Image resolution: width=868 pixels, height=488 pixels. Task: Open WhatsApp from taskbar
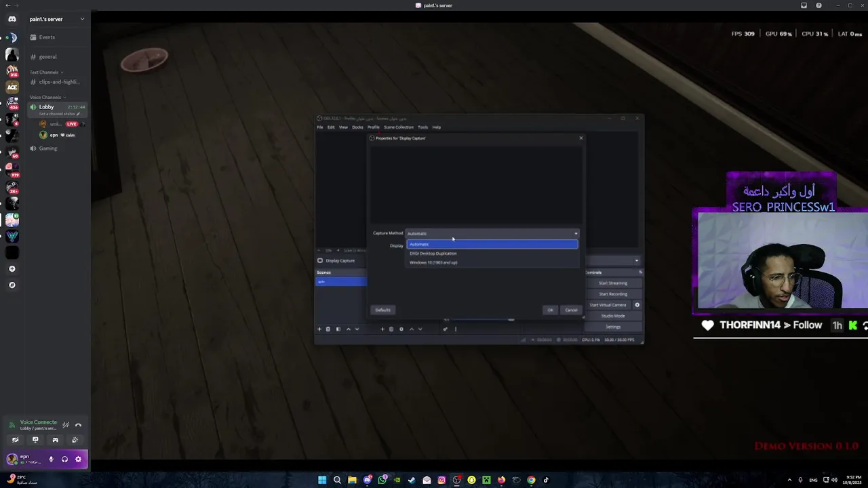pos(382,480)
